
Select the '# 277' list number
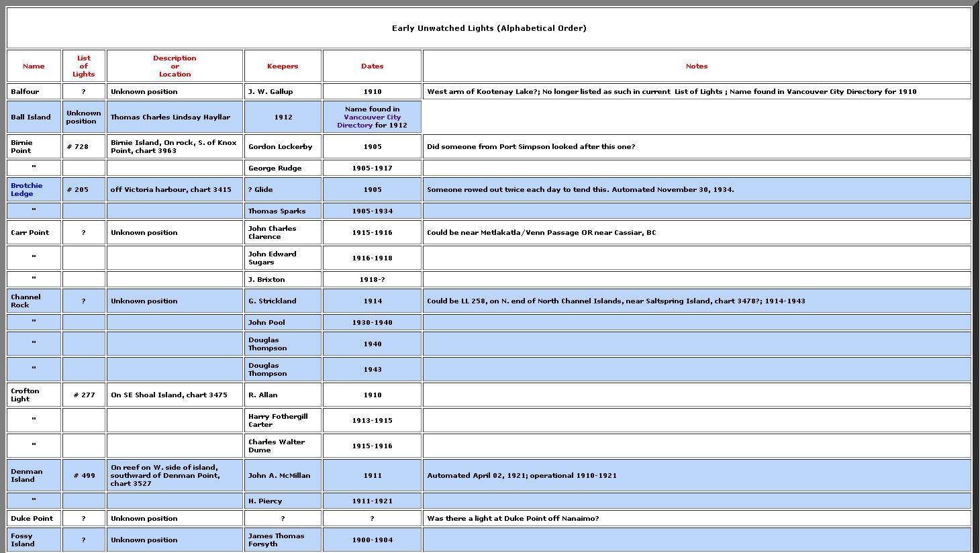[84, 395]
